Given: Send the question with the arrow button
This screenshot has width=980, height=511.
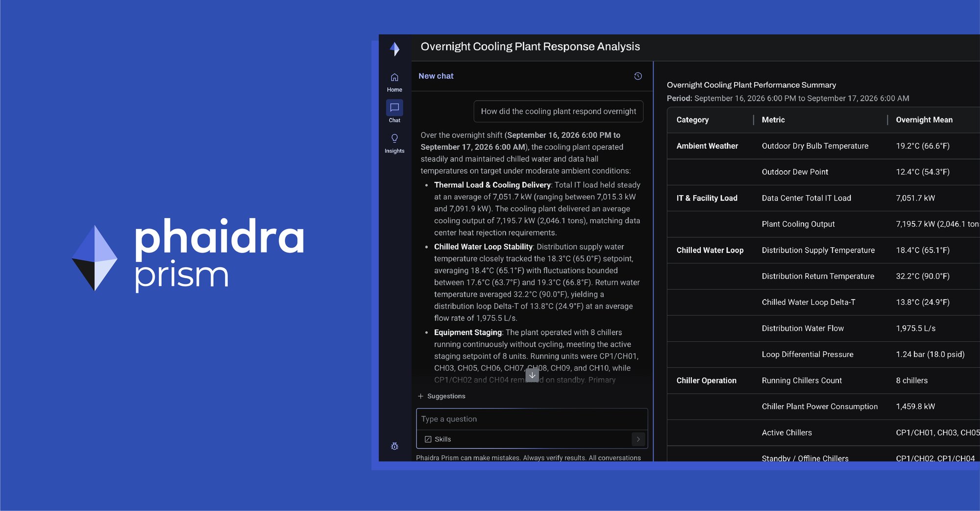Looking at the screenshot, I should pyautogui.click(x=638, y=439).
